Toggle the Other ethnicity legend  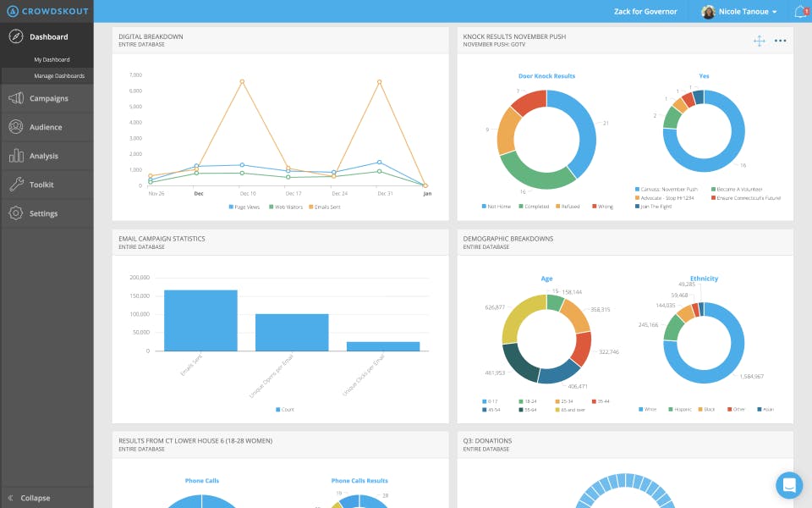pyautogui.click(x=736, y=410)
